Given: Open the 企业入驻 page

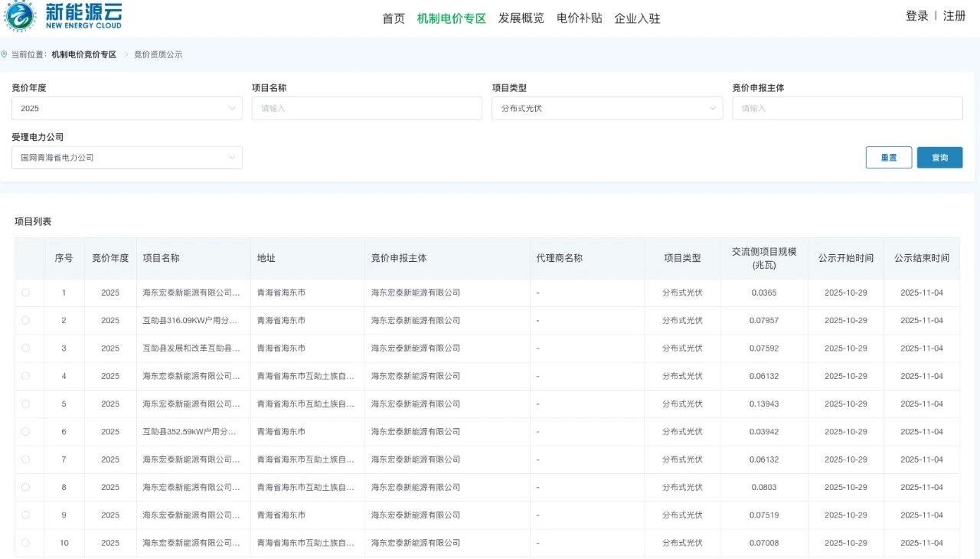Looking at the screenshot, I should click(x=637, y=18).
